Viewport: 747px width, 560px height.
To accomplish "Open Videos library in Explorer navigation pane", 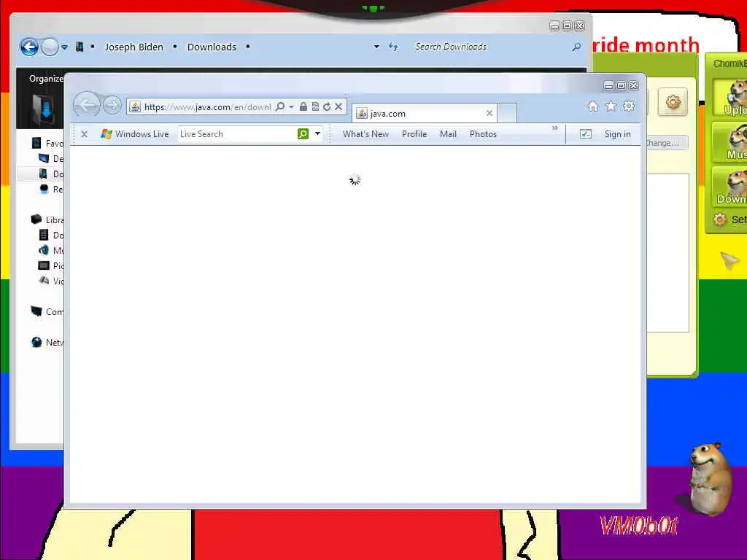I will (x=51, y=281).
